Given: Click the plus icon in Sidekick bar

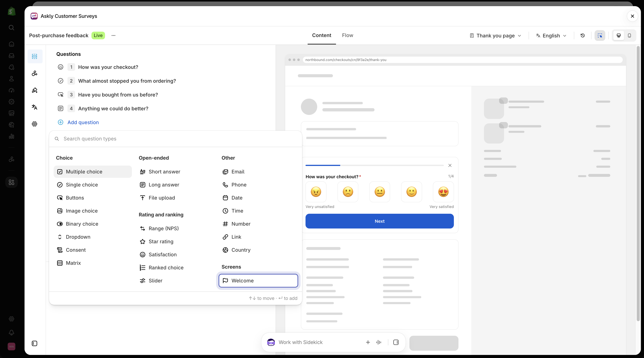Looking at the screenshot, I should (x=368, y=342).
